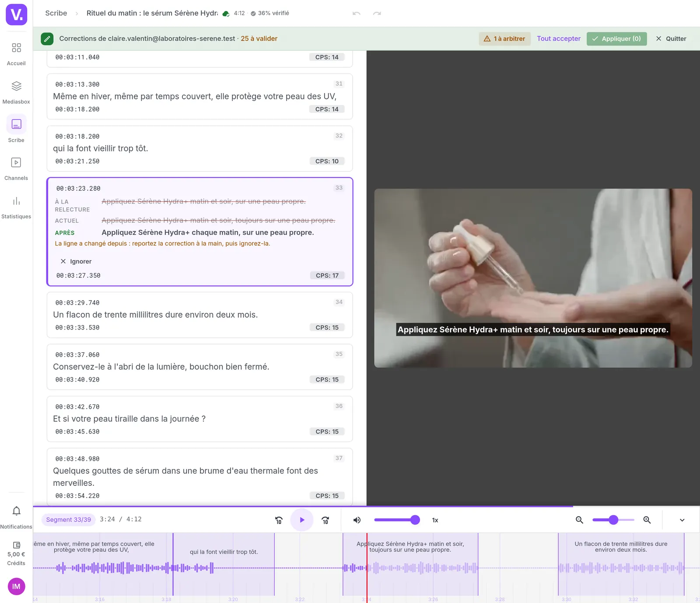700x603 pixels.
Task: Click Tout accepter
Action: point(559,39)
